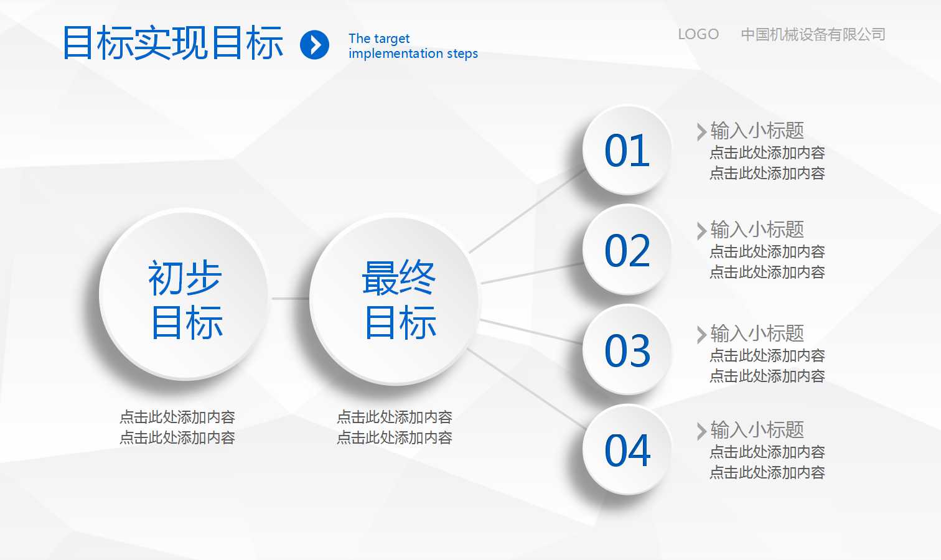Click content text 点击此处添加内容 beside 01

click(x=767, y=163)
